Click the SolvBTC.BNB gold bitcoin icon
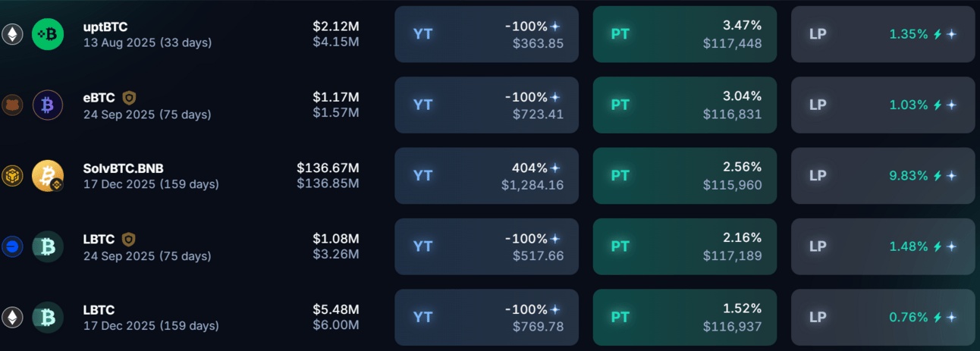 [x=48, y=176]
